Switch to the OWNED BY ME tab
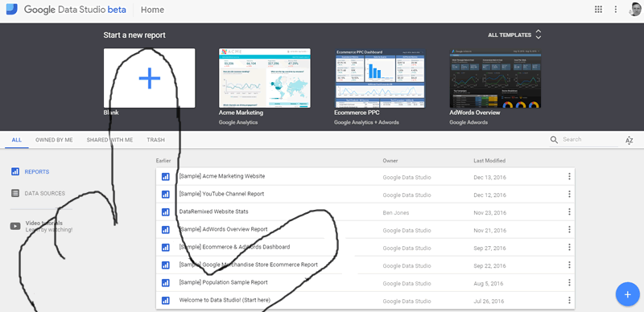 pos(54,140)
